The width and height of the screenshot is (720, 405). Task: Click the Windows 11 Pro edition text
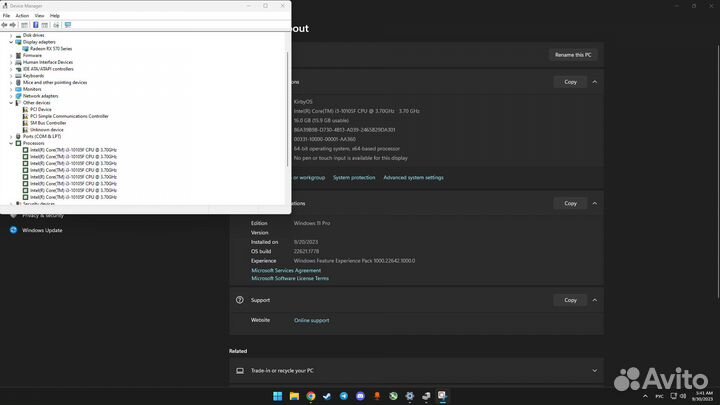[312, 223]
